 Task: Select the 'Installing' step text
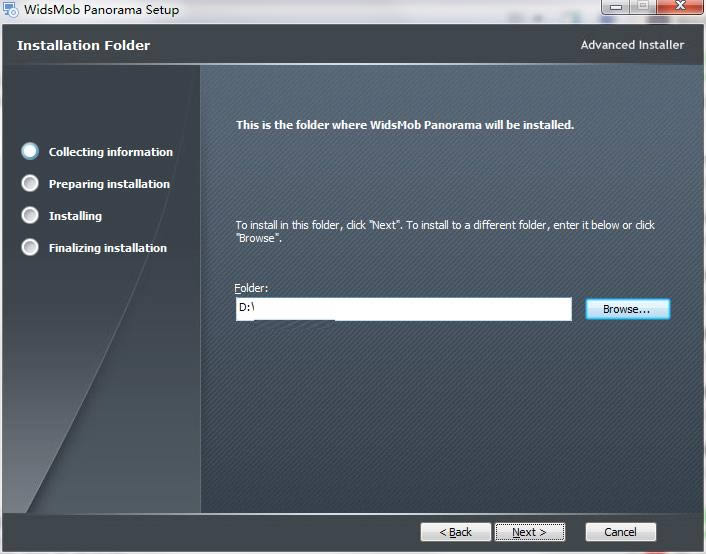click(x=75, y=216)
